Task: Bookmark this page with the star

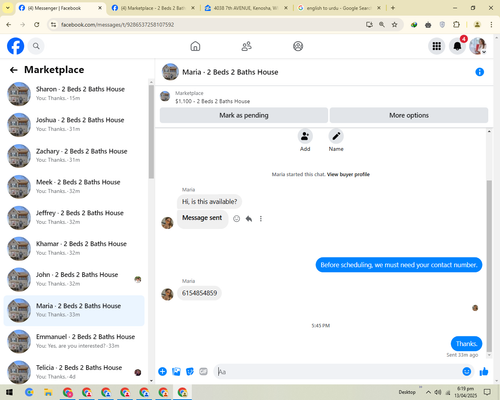Action: point(394,24)
